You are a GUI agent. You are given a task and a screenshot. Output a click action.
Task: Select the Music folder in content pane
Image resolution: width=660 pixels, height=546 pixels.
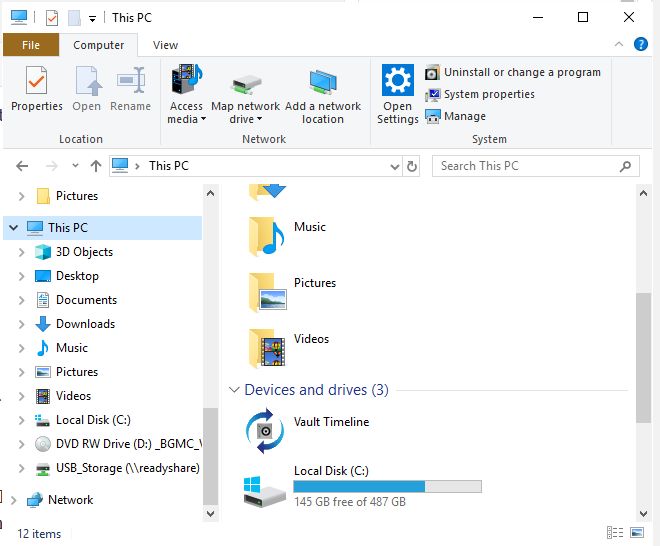click(x=288, y=236)
